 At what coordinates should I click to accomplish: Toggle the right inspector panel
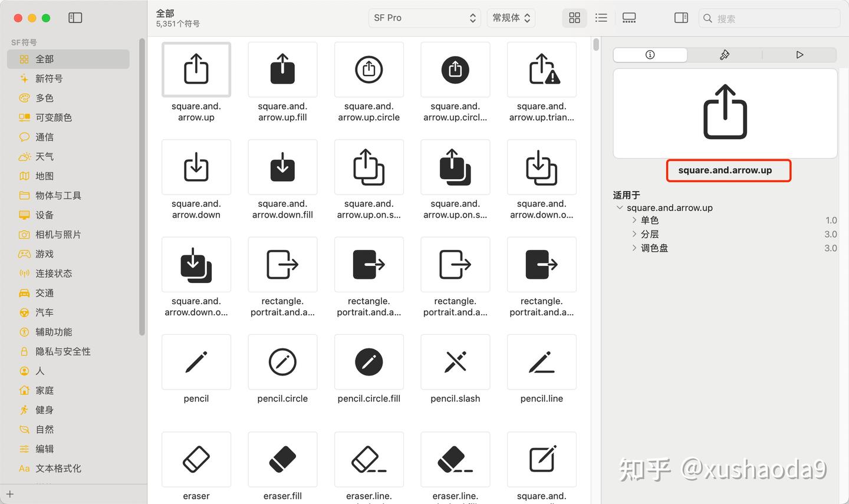click(x=681, y=18)
